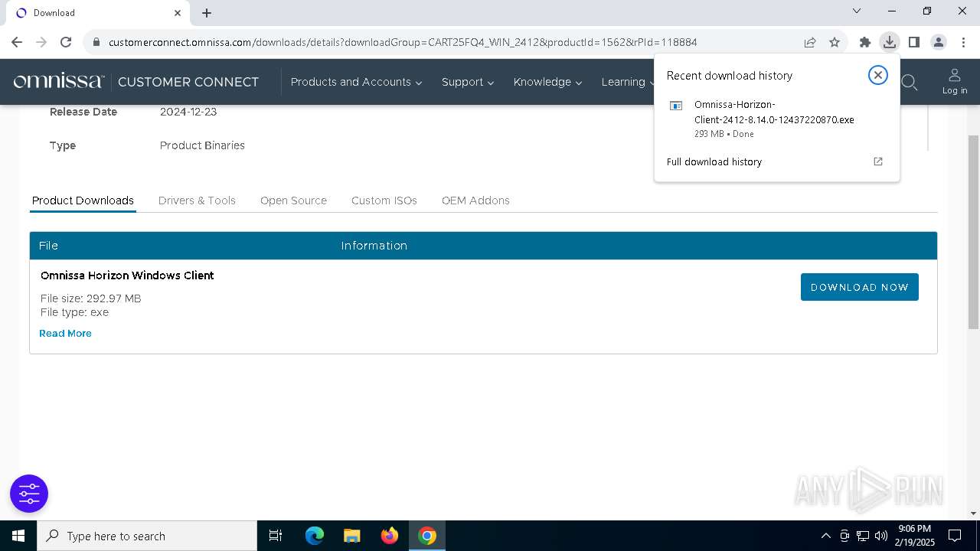Click the external link icon beside Full download history
The height and width of the screenshot is (551, 980).
point(878,161)
